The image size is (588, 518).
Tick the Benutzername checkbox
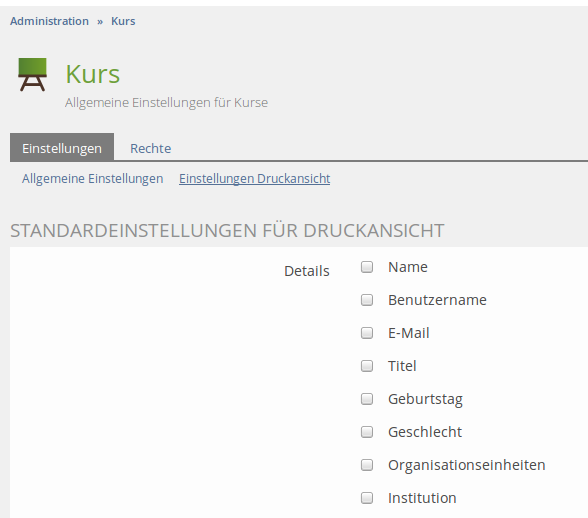click(367, 300)
